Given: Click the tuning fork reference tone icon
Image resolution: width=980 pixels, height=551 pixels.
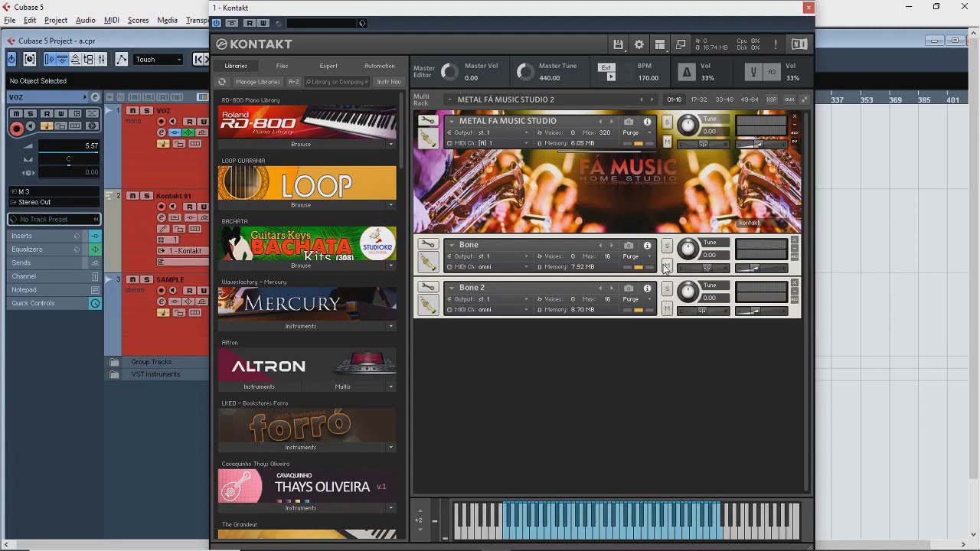Looking at the screenshot, I should point(753,72).
